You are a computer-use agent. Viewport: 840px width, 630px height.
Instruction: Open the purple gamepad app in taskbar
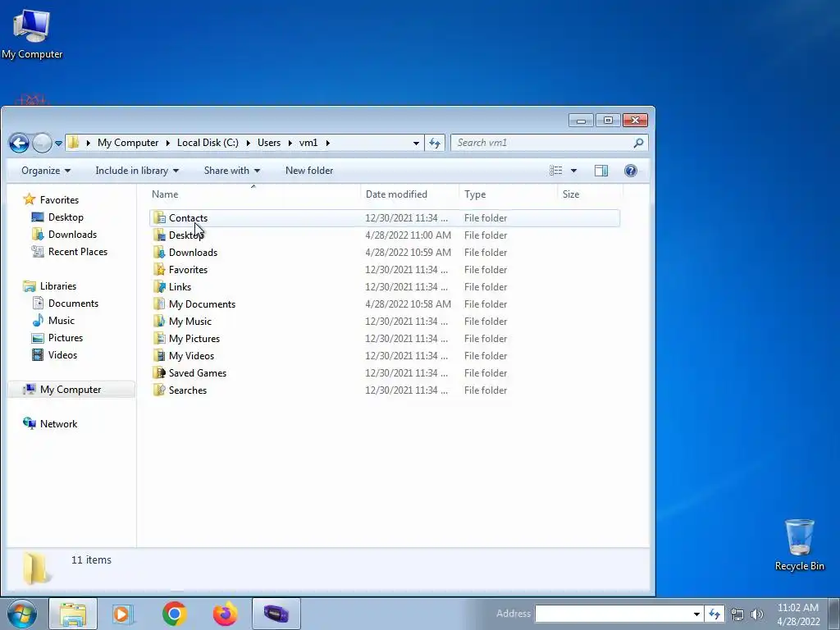(276, 614)
